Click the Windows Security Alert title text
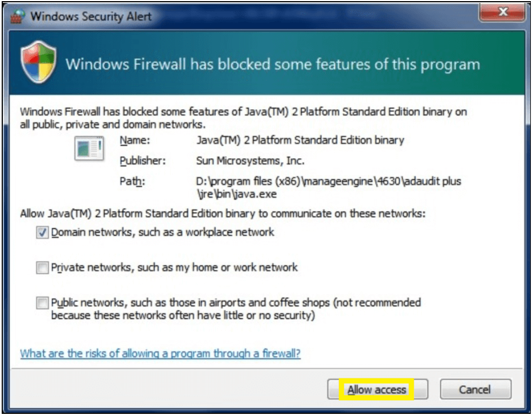The width and height of the screenshot is (532, 415). pyautogui.click(x=90, y=16)
